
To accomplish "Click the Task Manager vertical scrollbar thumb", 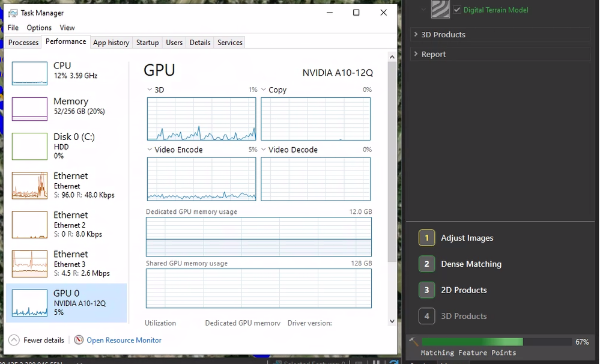I will coord(392,162).
